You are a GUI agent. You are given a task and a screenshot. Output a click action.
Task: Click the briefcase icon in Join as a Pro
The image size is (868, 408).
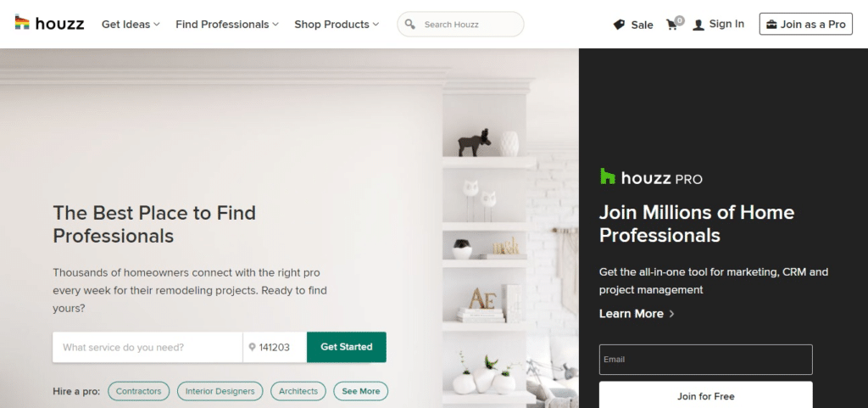pyautogui.click(x=771, y=25)
